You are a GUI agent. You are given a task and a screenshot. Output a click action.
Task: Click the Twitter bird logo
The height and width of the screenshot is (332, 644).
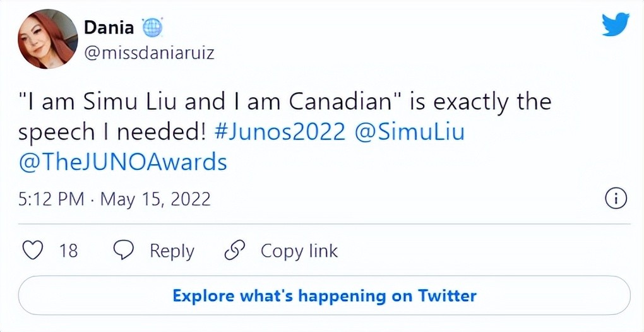click(615, 25)
